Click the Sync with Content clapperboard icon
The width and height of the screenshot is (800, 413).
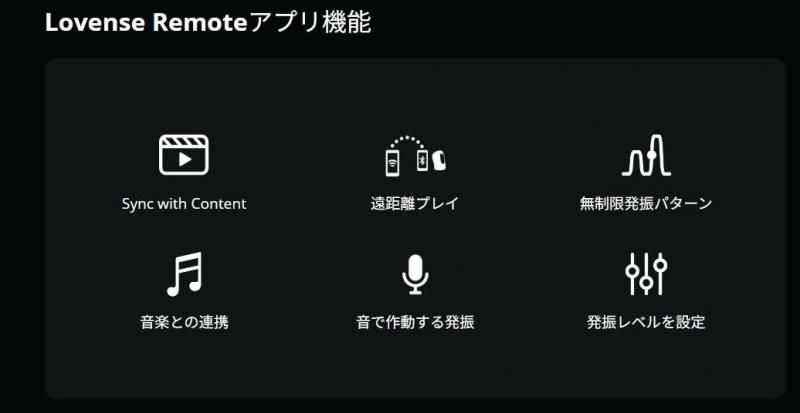pos(184,155)
